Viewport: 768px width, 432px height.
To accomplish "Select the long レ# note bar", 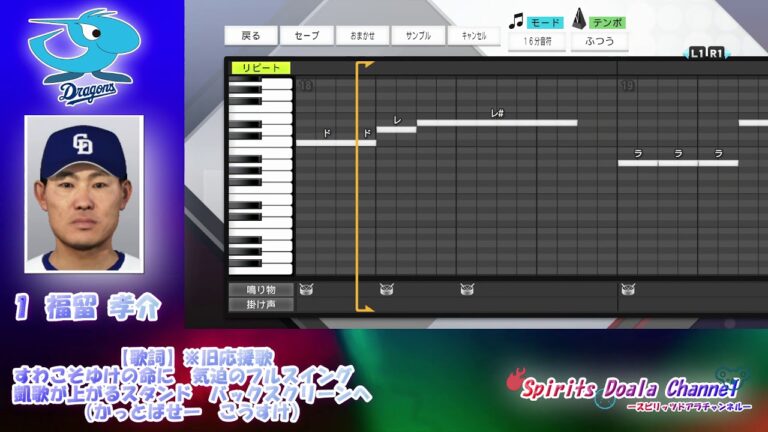I will (497, 123).
